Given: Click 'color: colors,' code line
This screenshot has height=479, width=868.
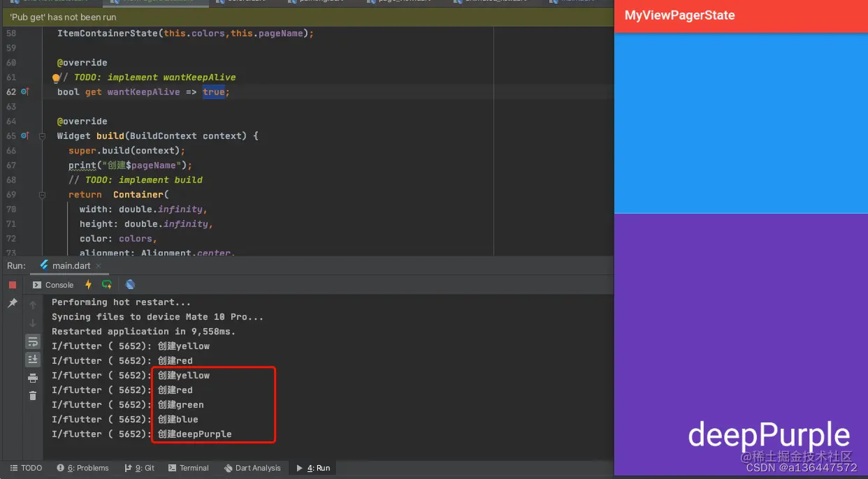Looking at the screenshot, I should (118, 239).
